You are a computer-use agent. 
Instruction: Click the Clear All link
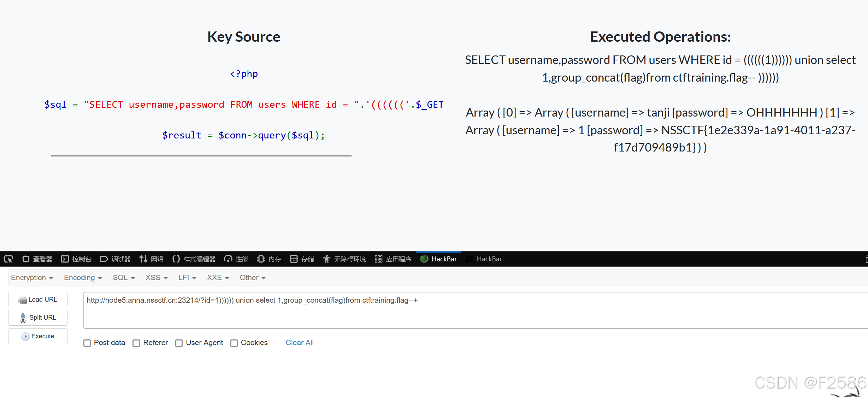pos(300,343)
